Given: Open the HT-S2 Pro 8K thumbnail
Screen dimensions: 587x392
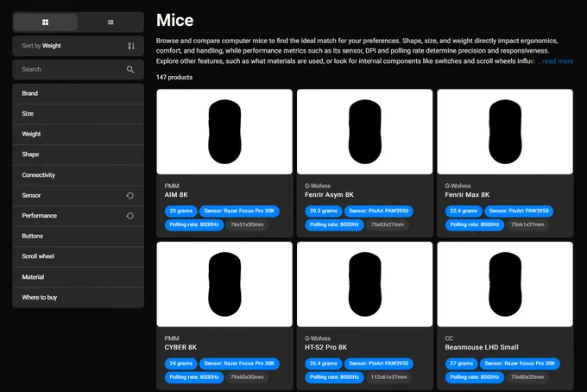Looking at the screenshot, I should [364, 284].
